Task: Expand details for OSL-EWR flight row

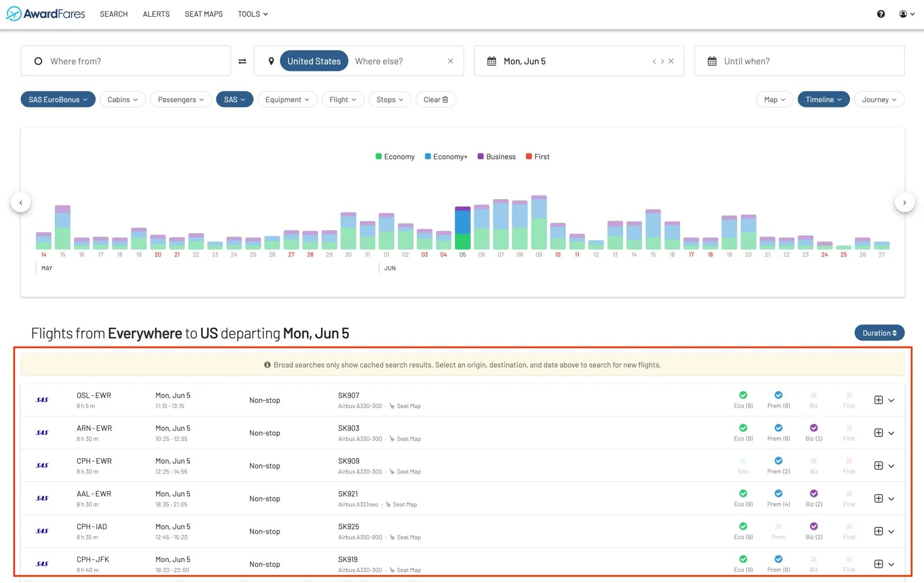Action: (891, 400)
